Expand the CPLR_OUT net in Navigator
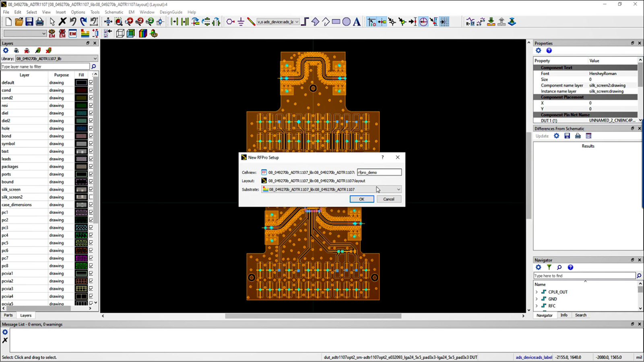 [x=537, y=292]
